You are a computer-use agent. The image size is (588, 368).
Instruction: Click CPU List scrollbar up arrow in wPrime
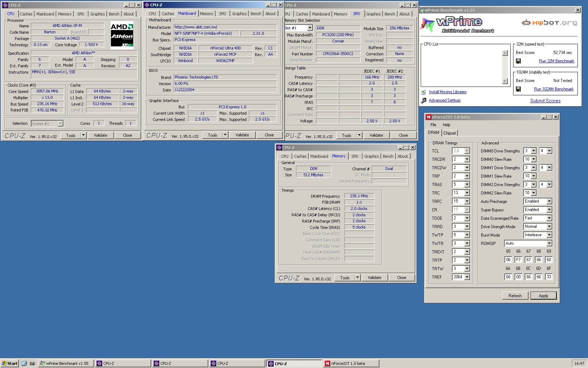click(x=505, y=53)
